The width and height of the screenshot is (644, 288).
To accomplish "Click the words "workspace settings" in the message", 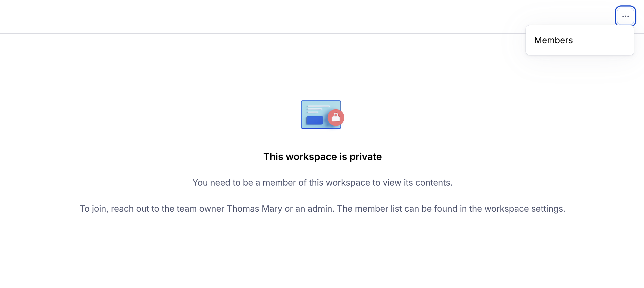I will (524, 209).
